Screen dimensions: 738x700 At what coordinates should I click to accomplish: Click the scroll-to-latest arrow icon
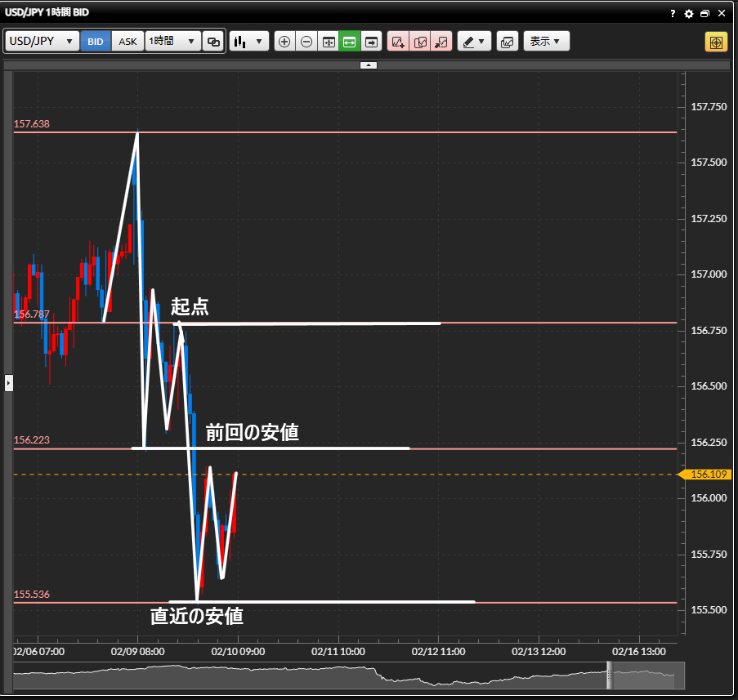[x=372, y=42]
